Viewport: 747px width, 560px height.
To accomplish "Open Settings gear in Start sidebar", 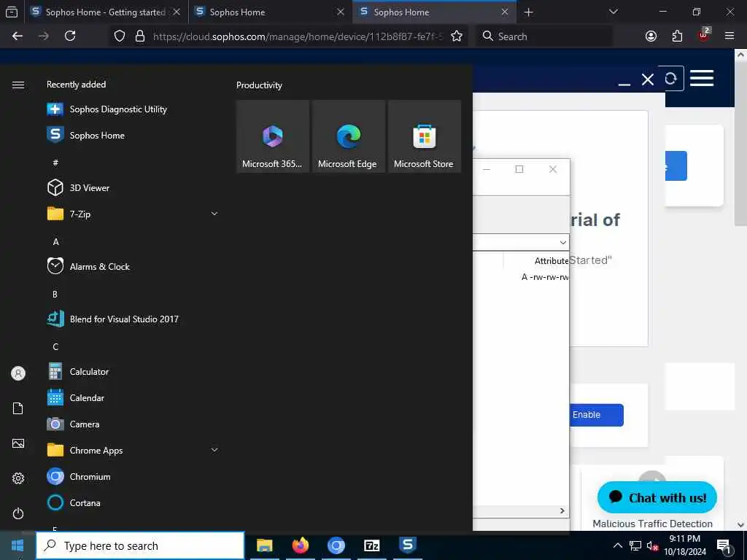I will click(18, 478).
